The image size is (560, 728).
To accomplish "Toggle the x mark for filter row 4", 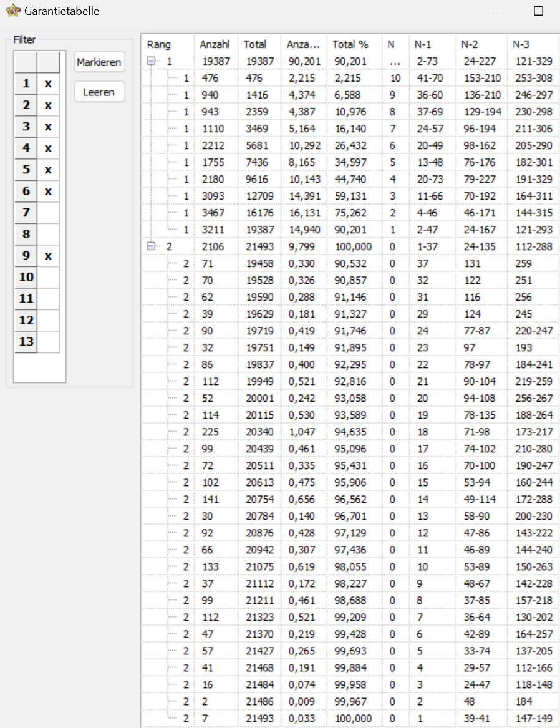I will (x=48, y=148).
